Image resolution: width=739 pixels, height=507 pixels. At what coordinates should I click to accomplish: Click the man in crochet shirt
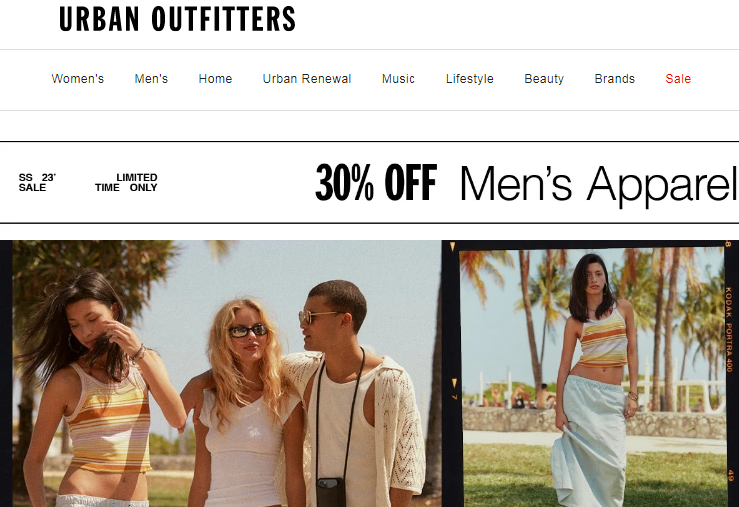click(358, 393)
